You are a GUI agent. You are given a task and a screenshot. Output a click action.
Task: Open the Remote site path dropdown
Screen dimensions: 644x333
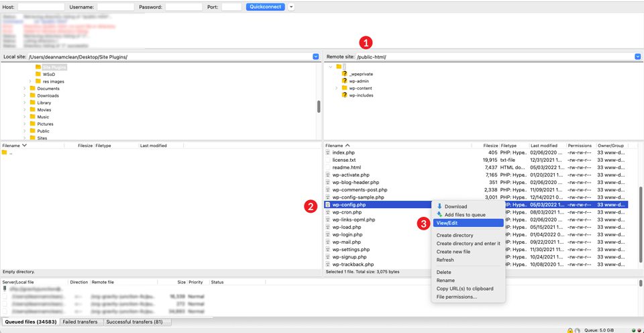tap(638, 57)
